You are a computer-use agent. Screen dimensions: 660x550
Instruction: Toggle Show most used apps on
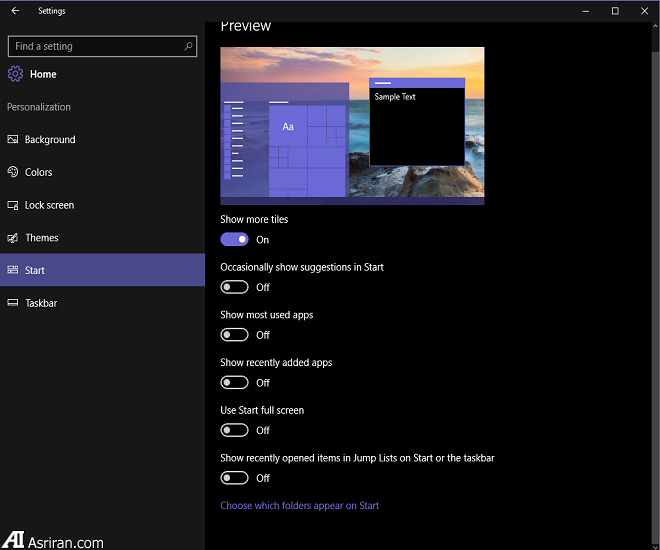[234, 335]
